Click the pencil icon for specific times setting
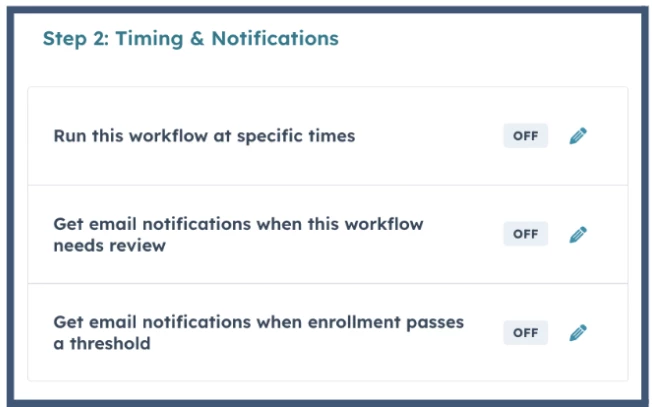 click(x=577, y=136)
